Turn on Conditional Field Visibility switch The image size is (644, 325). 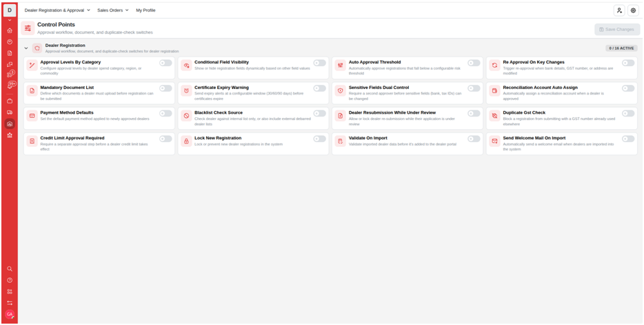pyautogui.click(x=319, y=63)
